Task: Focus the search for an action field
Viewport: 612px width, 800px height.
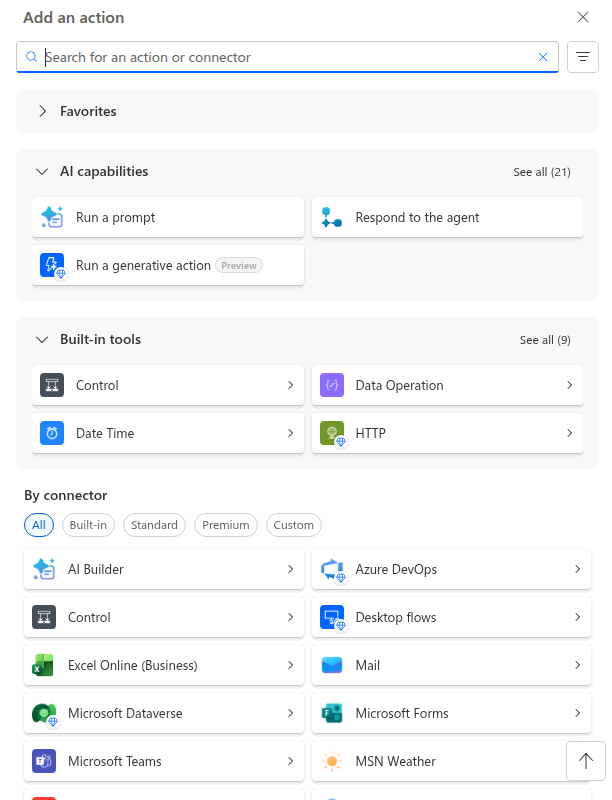Action: point(287,57)
